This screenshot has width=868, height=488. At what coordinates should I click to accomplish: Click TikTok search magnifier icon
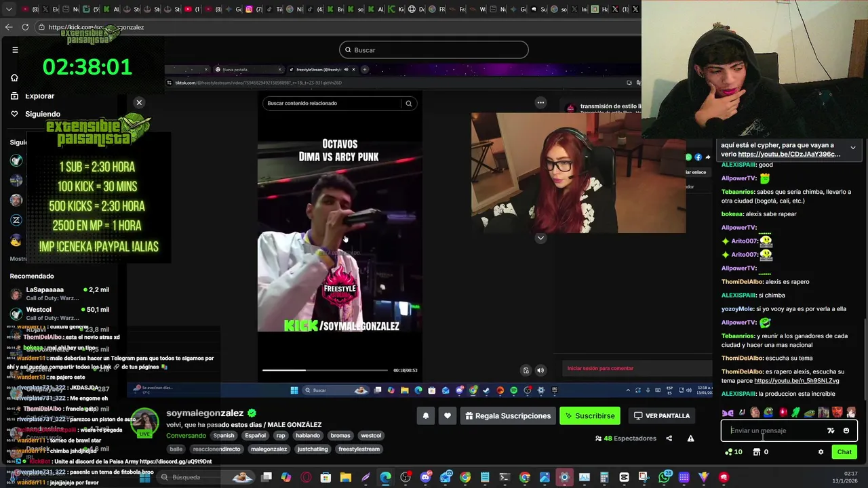click(408, 103)
